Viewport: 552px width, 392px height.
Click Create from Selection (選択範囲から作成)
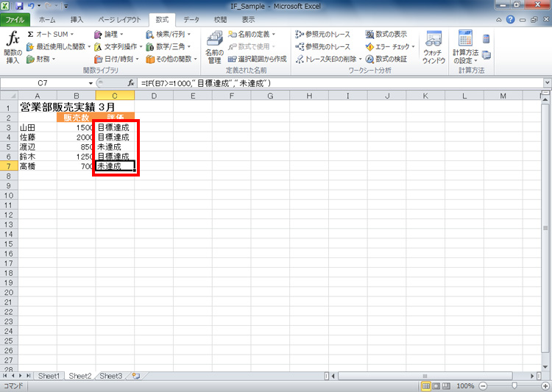pos(258,59)
